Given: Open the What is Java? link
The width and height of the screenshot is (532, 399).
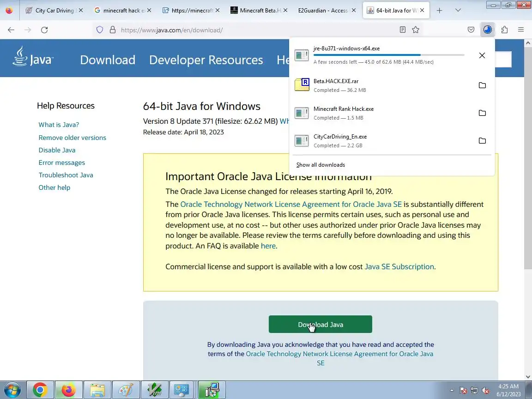Looking at the screenshot, I should click(x=59, y=125).
